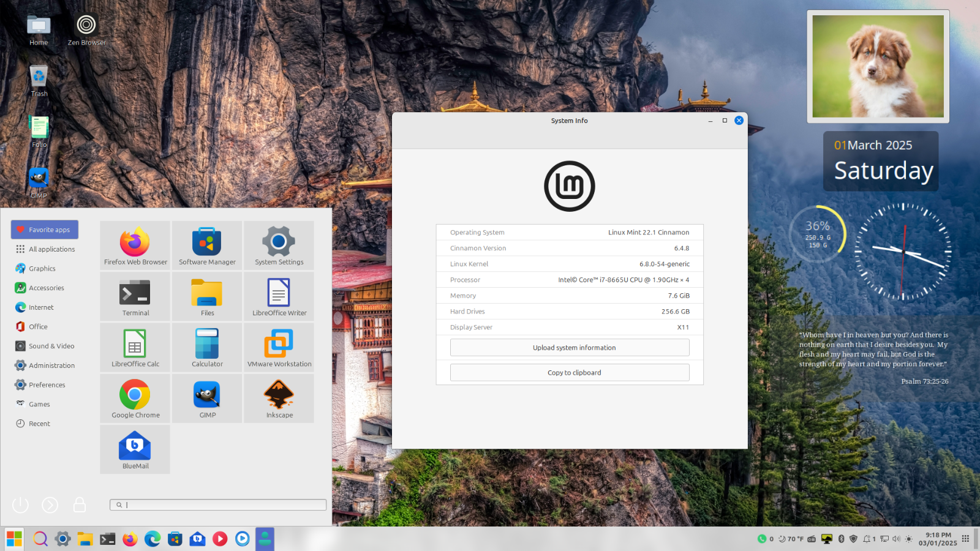Click the puppy photo frame widget
The width and height of the screenshot is (980, 551).
click(x=878, y=66)
